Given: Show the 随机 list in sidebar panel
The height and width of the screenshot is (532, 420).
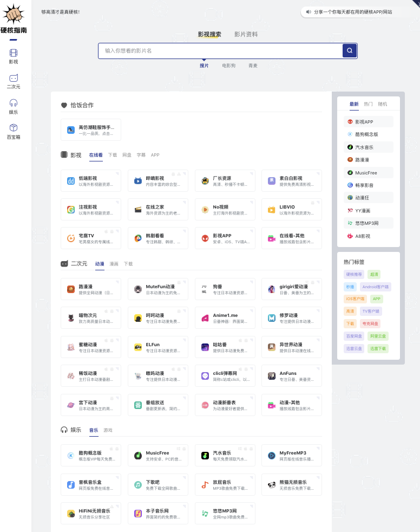Looking at the screenshot, I should tap(382, 104).
